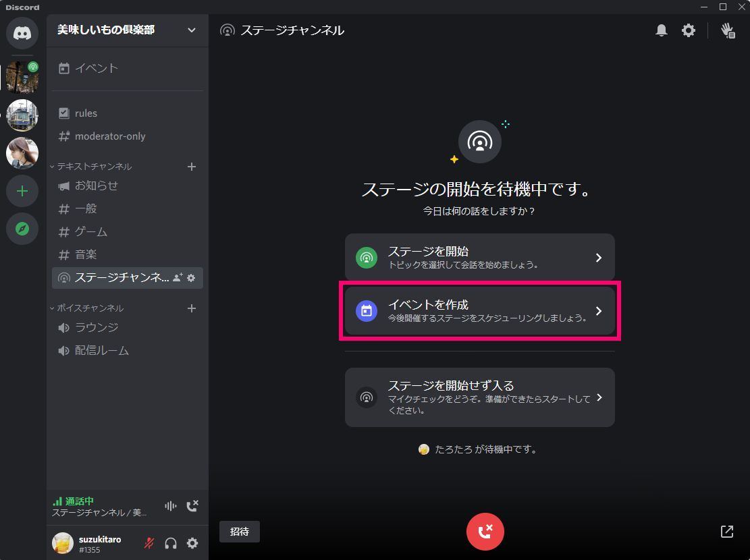Select the train photo server icon

[22, 115]
